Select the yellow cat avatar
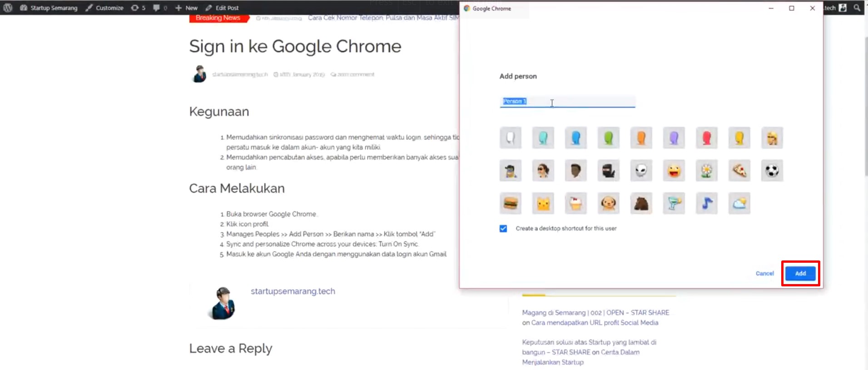 pos(543,203)
